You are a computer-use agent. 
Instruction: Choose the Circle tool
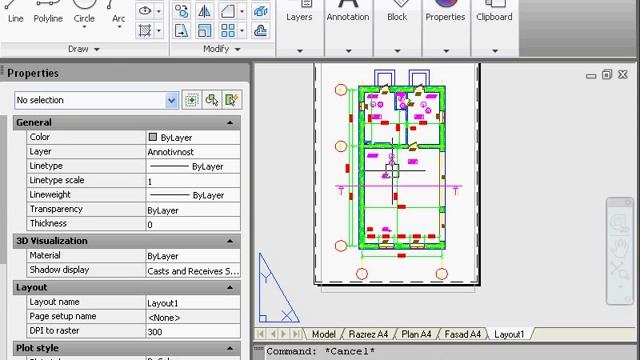pyautogui.click(x=84, y=10)
